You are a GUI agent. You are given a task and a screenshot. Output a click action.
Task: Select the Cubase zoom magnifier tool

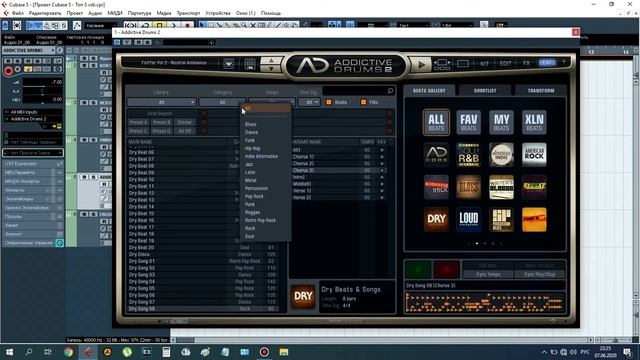point(244,25)
